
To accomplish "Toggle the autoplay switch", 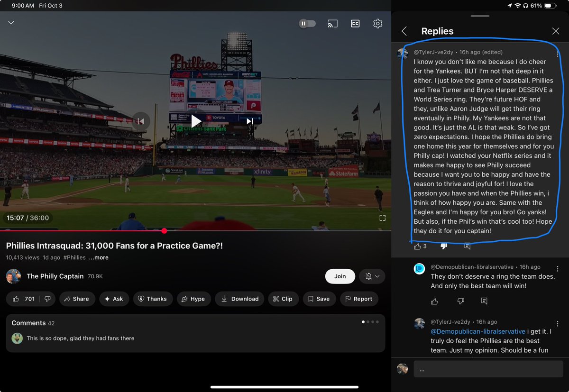I will pyautogui.click(x=307, y=23).
